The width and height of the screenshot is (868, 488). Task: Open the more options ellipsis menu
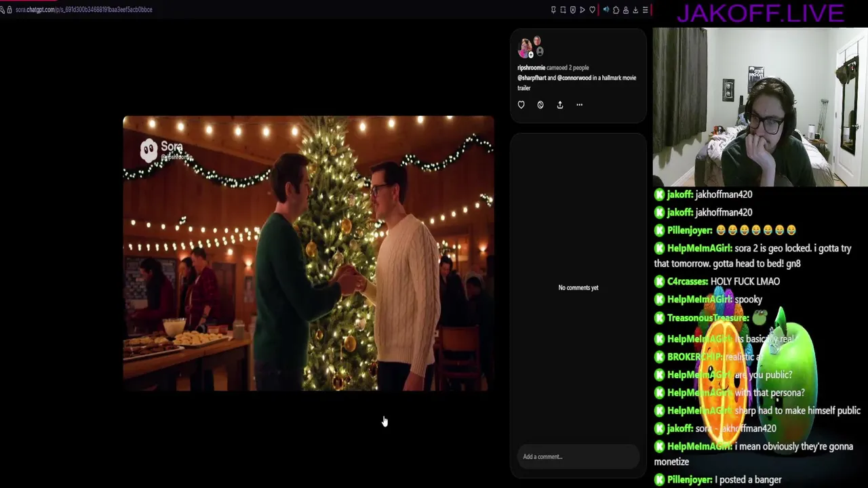579,104
